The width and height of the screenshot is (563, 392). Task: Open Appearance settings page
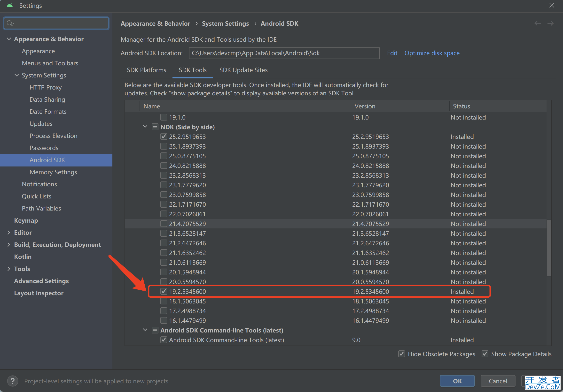(x=38, y=51)
